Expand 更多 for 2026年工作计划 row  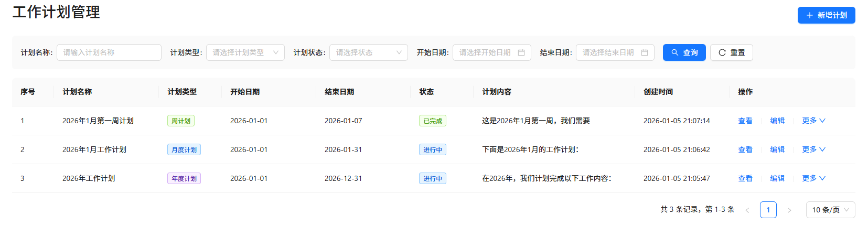813,178
